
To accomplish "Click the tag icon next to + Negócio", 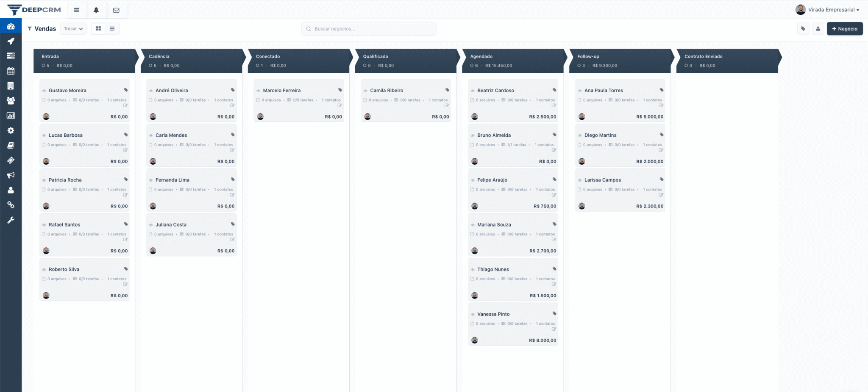I will coord(803,28).
